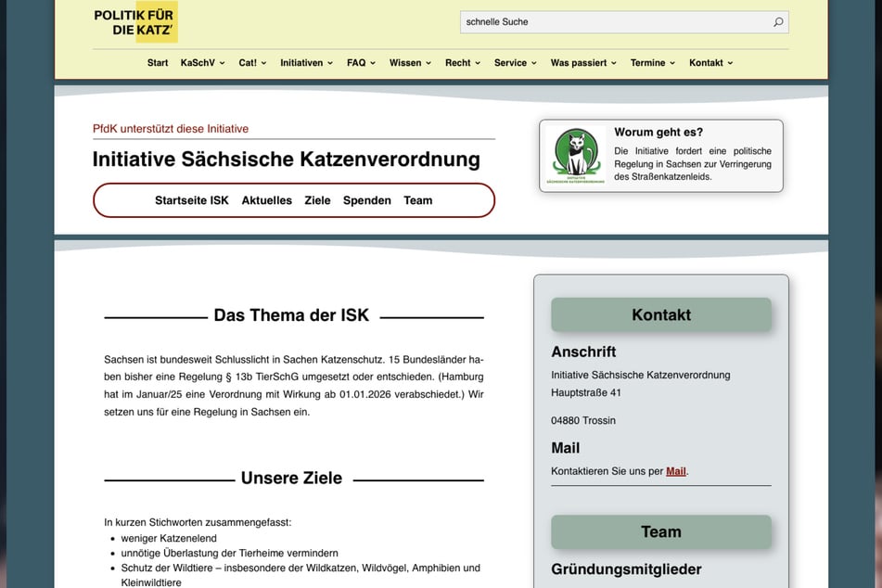Click the Kontakt sidebar heading button
This screenshot has height=588, width=882.
click(661, 314)
